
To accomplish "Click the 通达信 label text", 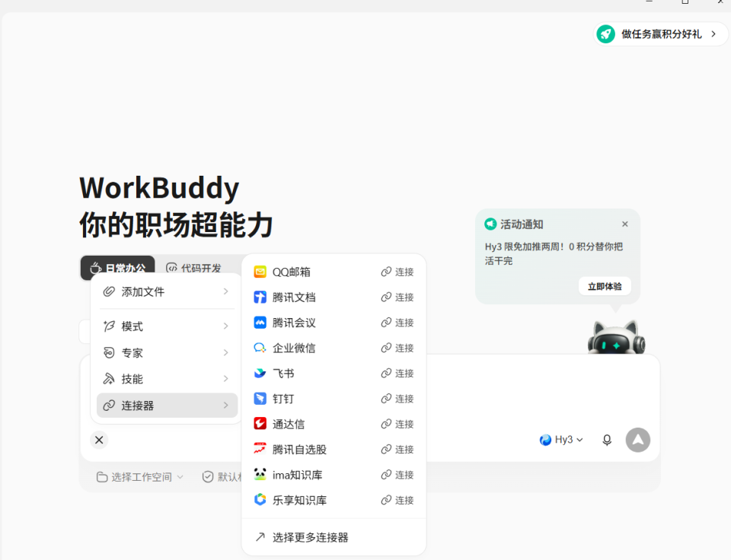I will pos(288,424).
